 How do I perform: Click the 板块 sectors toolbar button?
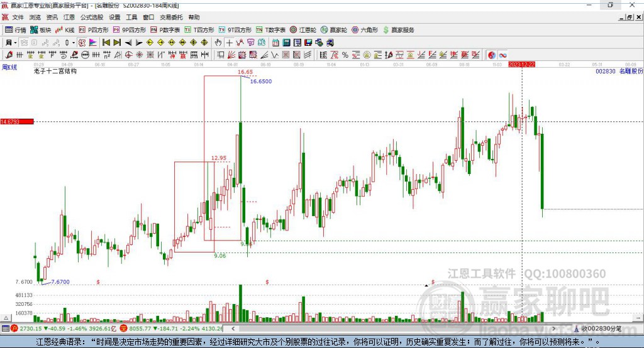(x=41, y=30)
